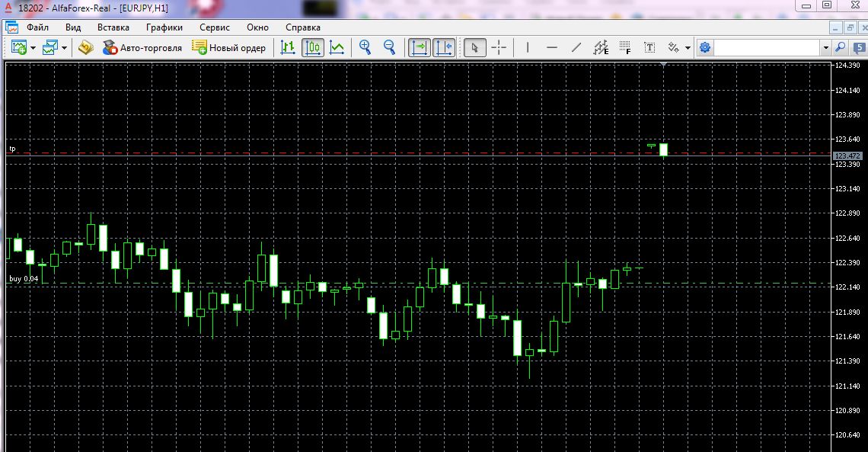The width and height of the screenshot is (868, 452).
Task: Select the trendline drawing tool
Action: click(576, 47)
